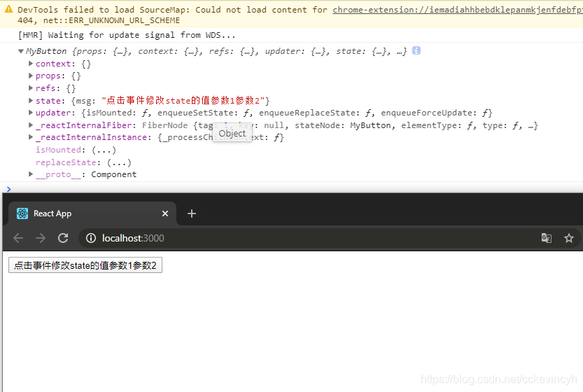
Task: Go back with the browser back arrow
Action: 18,238
